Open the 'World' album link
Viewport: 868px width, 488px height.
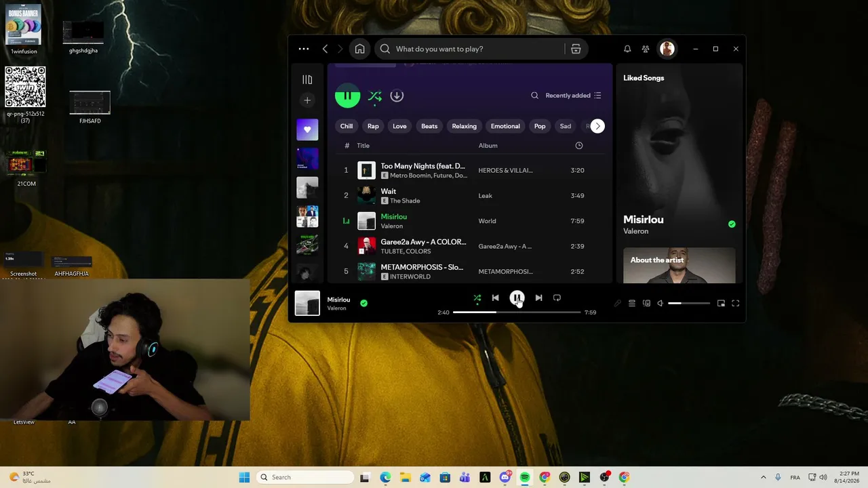(x=487, y=221)
